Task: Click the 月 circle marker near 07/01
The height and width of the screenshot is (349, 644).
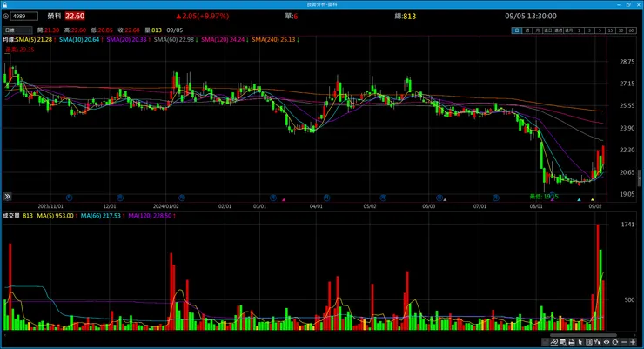Action: click(496, 198)
